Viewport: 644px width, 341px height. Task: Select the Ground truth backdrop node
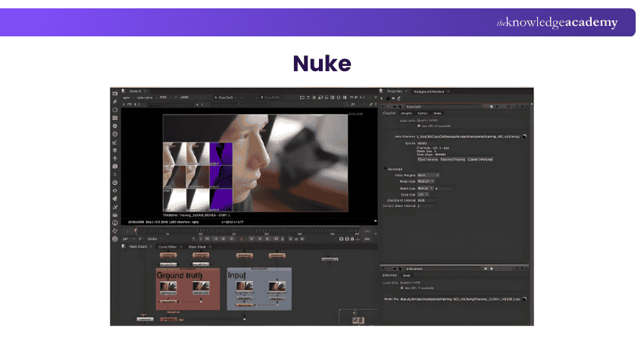point(188,289)
